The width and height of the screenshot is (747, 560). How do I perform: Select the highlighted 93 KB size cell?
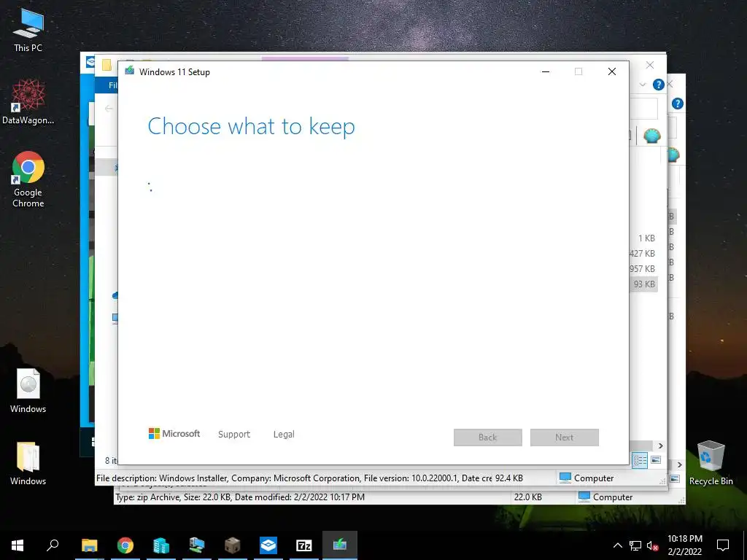pyautogui.click(x=644, y=284)
